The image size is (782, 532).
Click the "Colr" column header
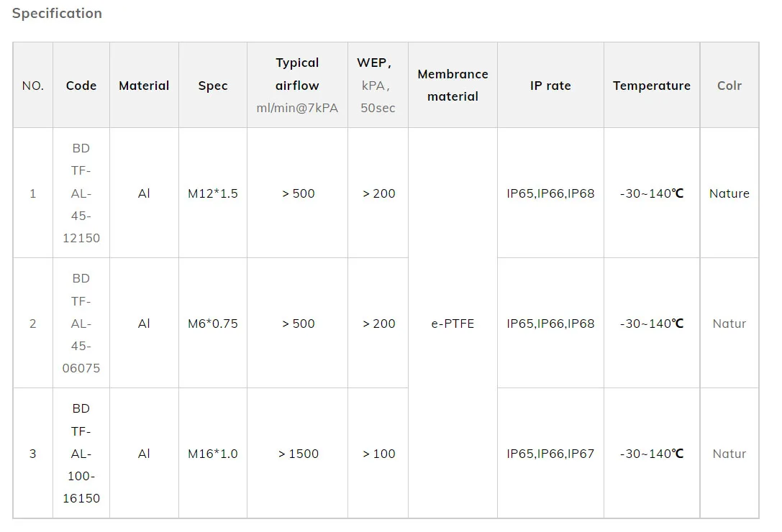729,86
